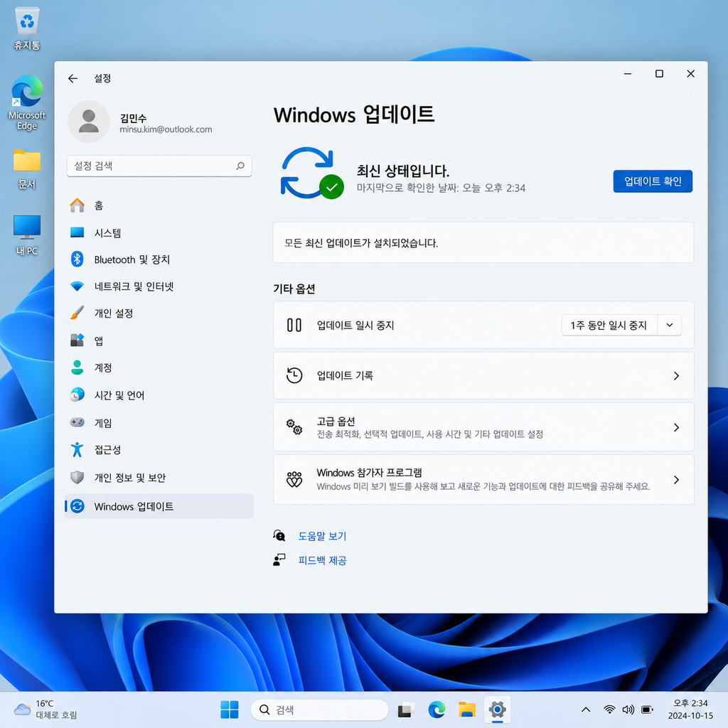The height and width of the screenshot is (728, 728).
Task: Click the volume speaker tray icon
Action: 628,710
